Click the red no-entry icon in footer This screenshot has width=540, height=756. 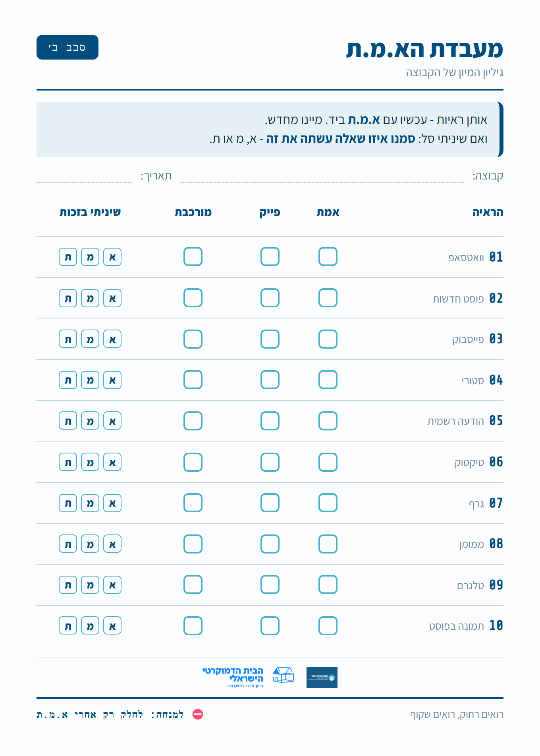pyautogui.click(x=198, y=714)
